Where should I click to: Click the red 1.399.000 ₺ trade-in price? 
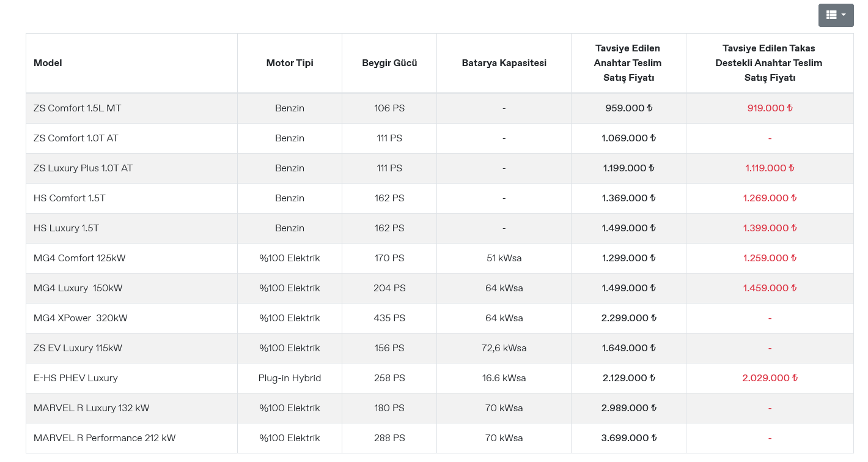coord(770,228)
